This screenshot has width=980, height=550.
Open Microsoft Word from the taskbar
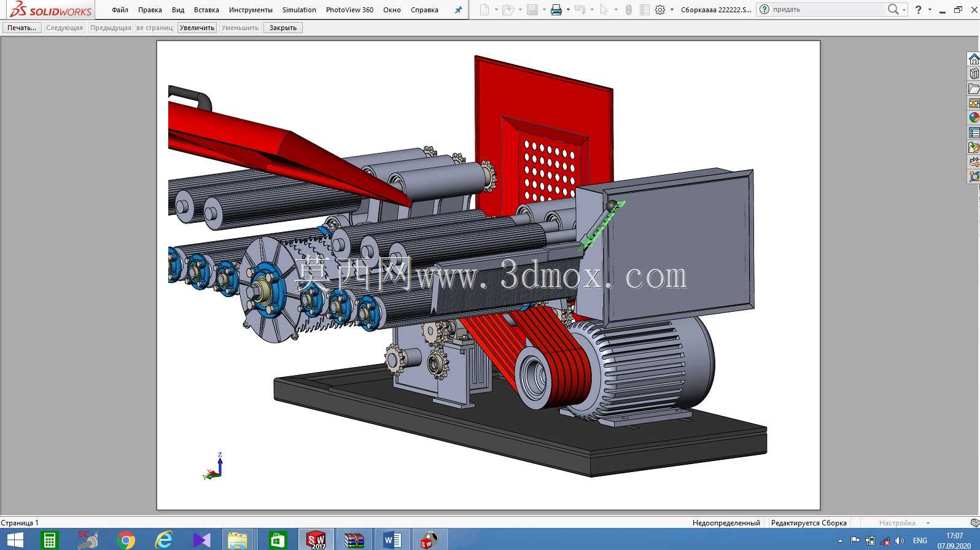pyautogui.click(x=392, y=540)
